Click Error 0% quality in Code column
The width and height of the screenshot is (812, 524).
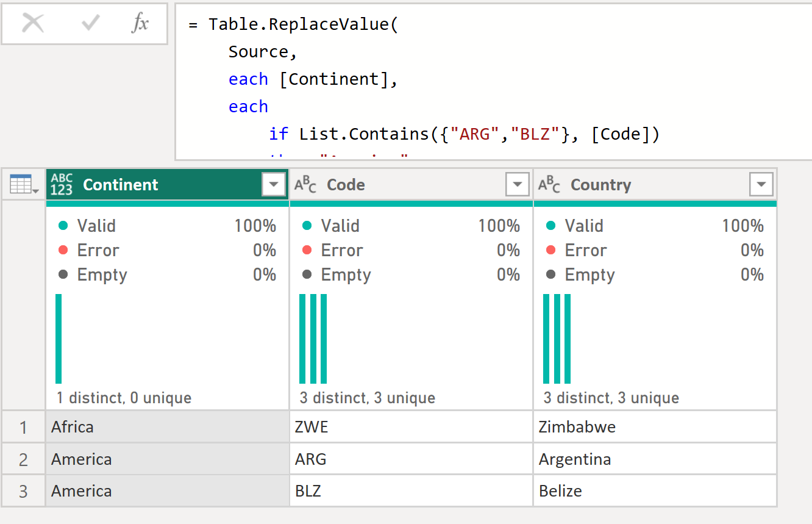pyautogui.click(x=411, y=250)
